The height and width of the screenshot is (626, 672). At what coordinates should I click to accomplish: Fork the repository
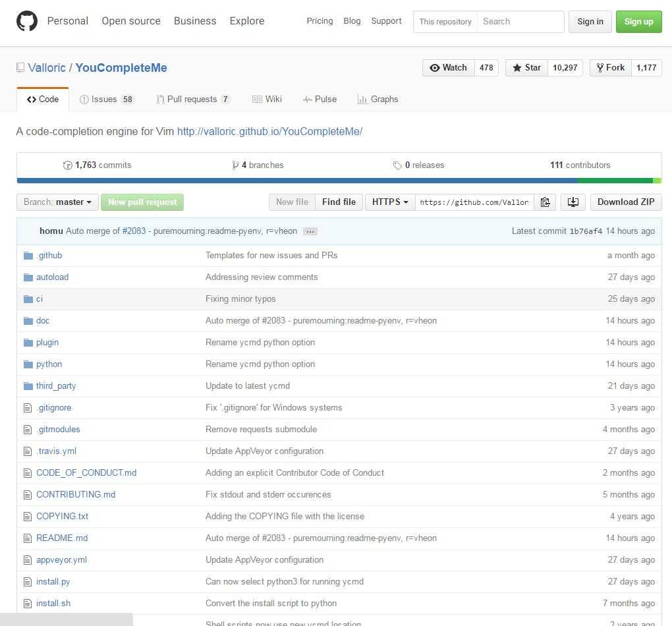point(610,68)
